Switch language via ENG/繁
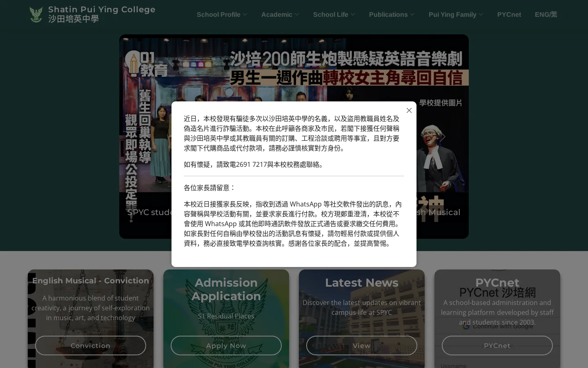588x368 pixels. pyautogui.click(x=546, y=14)
